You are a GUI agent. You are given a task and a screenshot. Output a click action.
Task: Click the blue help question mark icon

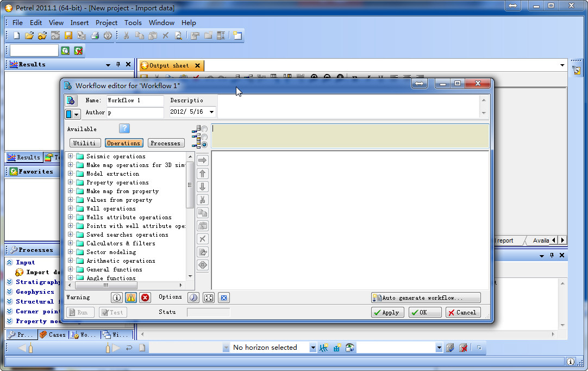coord(124,128)
